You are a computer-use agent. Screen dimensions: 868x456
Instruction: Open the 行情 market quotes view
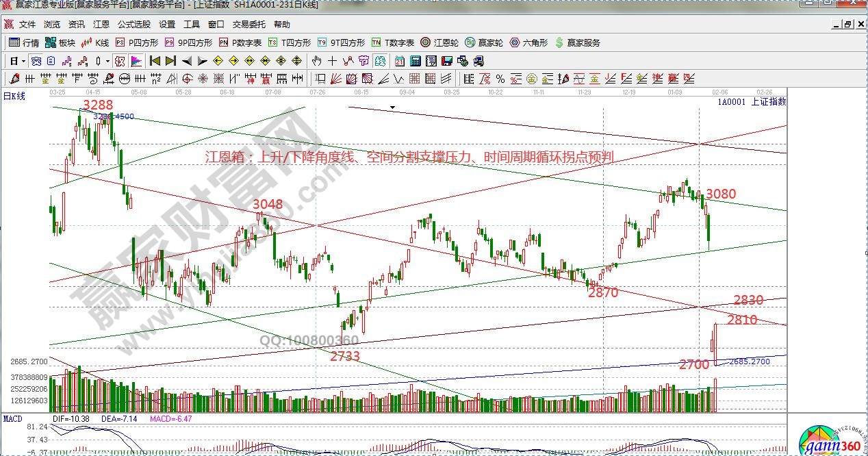24,42
